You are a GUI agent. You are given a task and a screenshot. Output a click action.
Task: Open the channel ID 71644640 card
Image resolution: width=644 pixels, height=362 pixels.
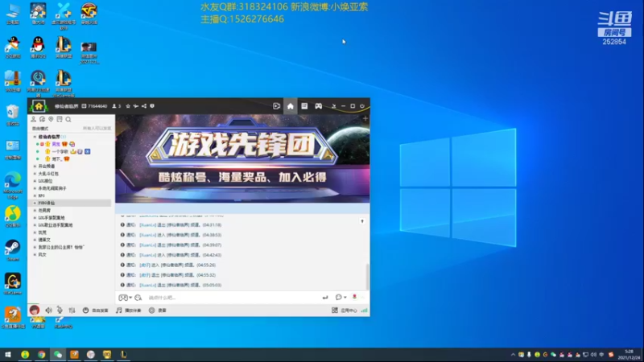point(94,106)
